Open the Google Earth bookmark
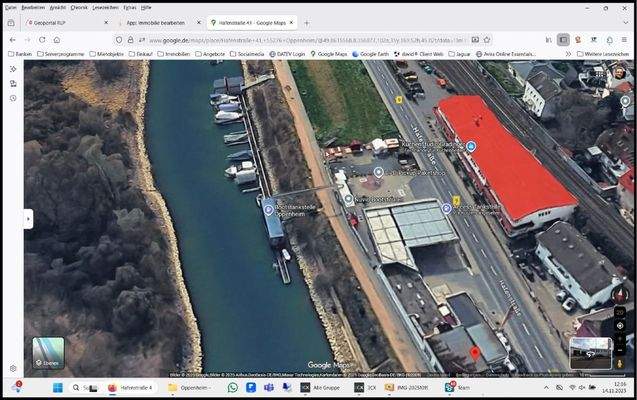Screen dimensions: 637x400 pyautogui.click(x=372, y=53)
